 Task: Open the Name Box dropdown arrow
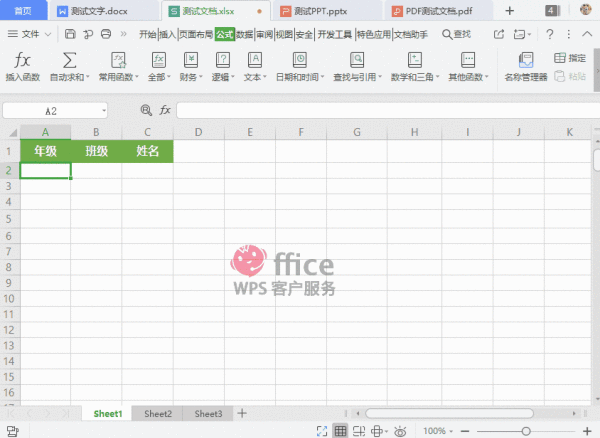103,110
